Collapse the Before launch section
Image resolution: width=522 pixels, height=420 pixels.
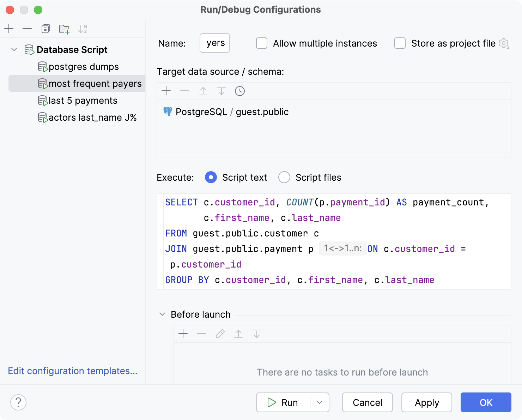(162, 314)
